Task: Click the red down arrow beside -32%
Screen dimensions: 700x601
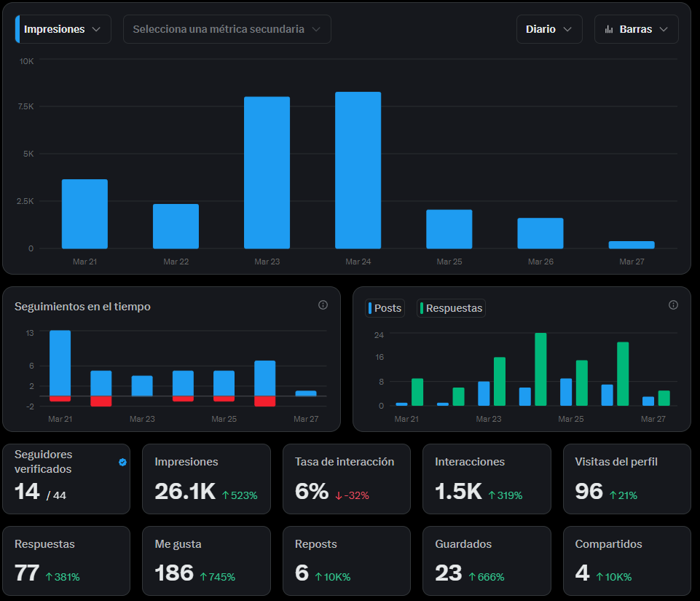Action: [337, 495]
